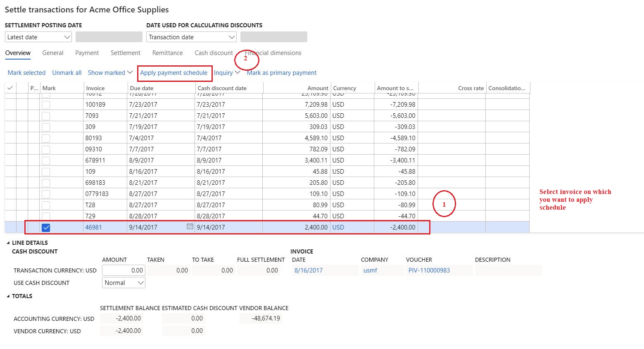Viewport: 644px width, 349px height.
Task: Click Mark as primary payment
Action: point(281,73)
